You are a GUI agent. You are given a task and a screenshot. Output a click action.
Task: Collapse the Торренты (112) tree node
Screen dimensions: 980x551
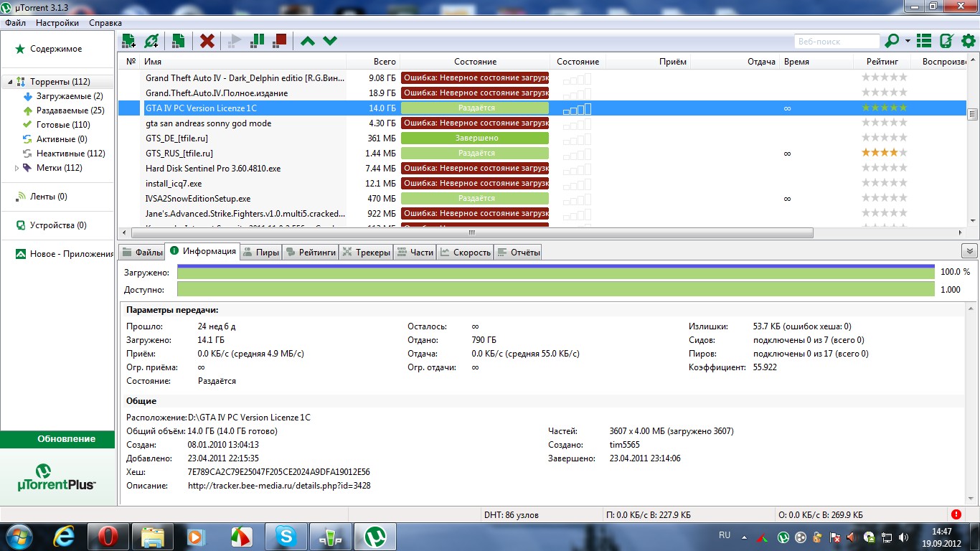tap(9, 82)
